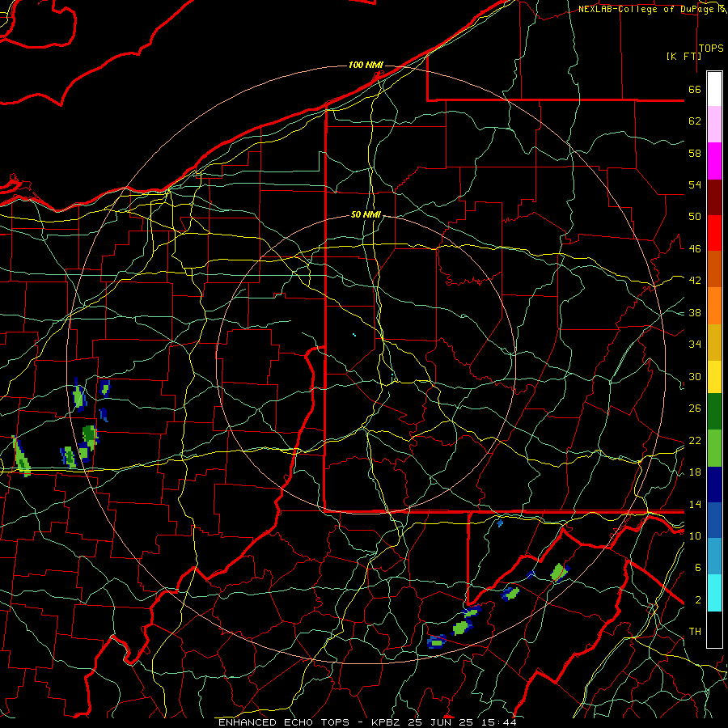
Task: Click the "66" legend value
Action: 695,89
